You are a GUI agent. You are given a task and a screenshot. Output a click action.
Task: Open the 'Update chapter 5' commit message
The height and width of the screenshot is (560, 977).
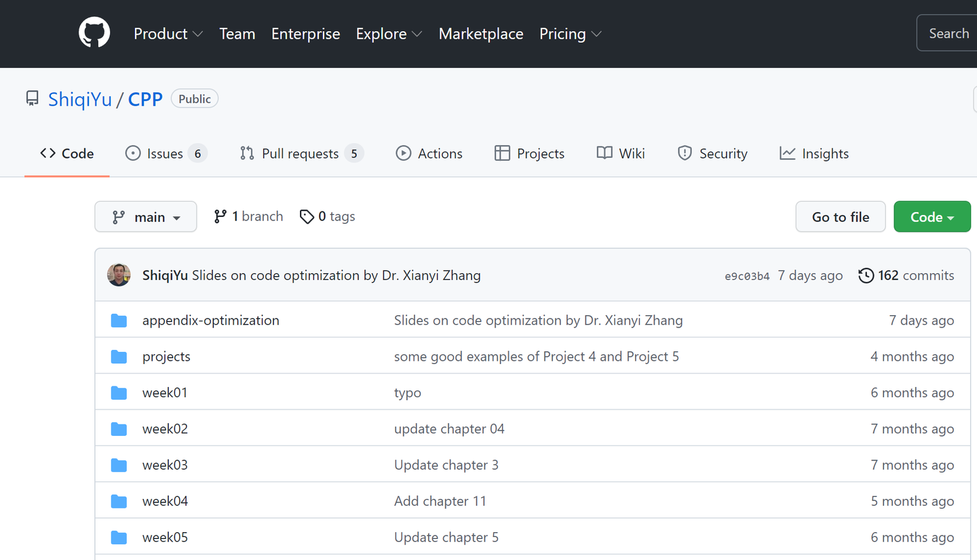click(446, 537)
